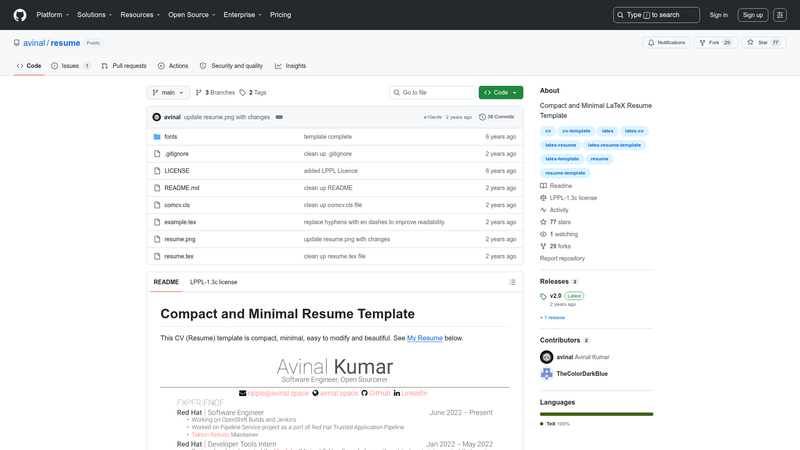Expand the commit message ellipsis button
Image resolution: width=800 pixels, height=450 pixels.
[x=279, y=117]
